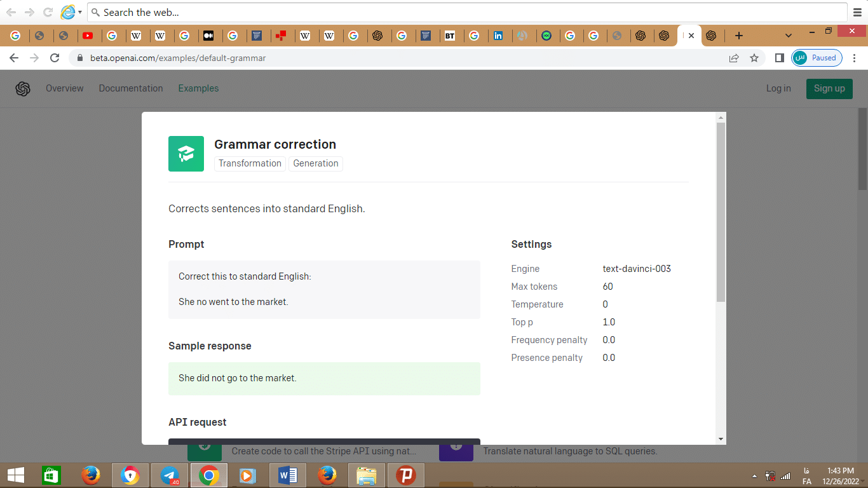The width and height of the screenshot is (868, 488).
Task: Expand the Internet Explorer logo dropdown arrow
Action: [x=80, y=13]
